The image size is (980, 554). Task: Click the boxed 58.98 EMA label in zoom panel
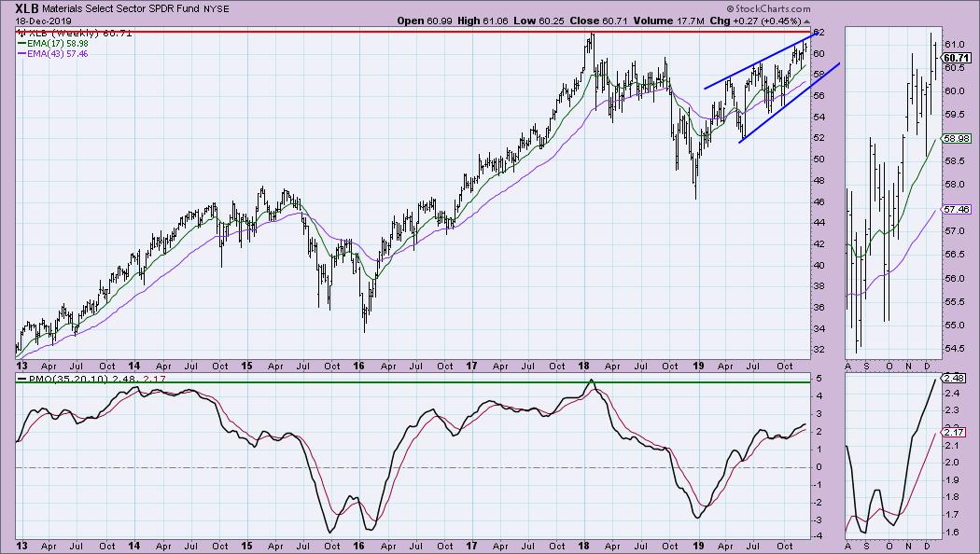click(957, 138)
